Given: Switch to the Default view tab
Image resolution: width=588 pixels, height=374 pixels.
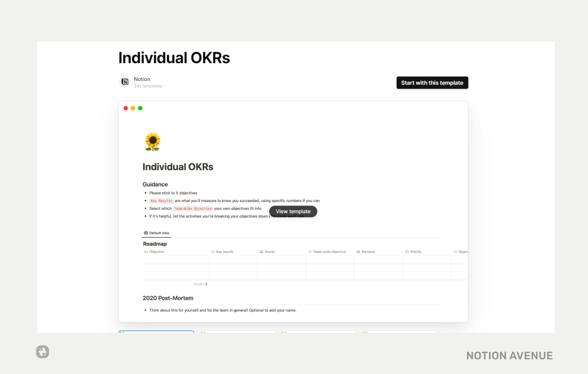Looking at the screenshot, I should [x=157, y=233].
